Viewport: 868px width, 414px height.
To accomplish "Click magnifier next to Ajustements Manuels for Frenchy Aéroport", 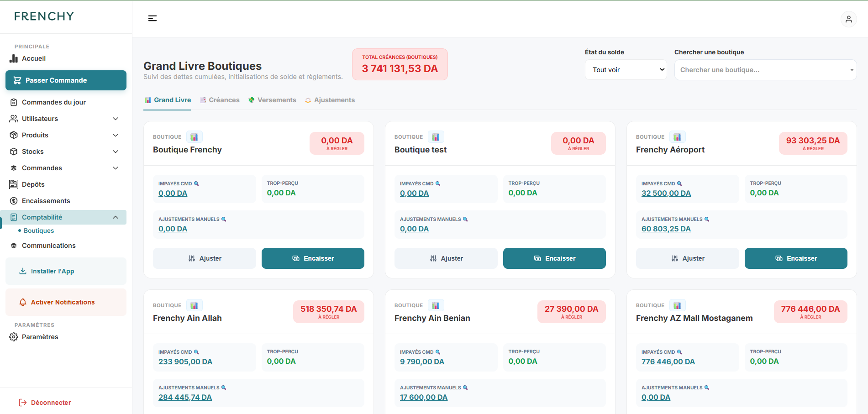I will click(x=707, y=219).
